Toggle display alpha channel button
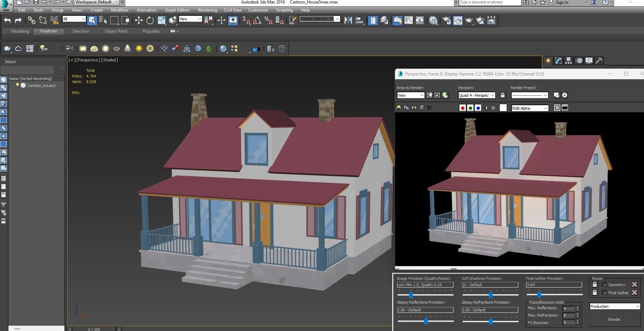This screenshot has width=644, height=331. point(486,108)
